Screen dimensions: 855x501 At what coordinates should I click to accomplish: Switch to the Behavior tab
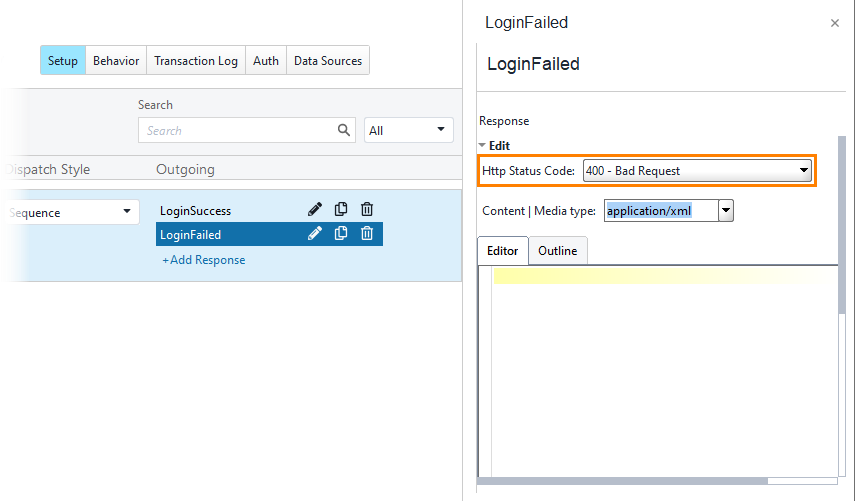pyautogui.click(x=116, y=61)
